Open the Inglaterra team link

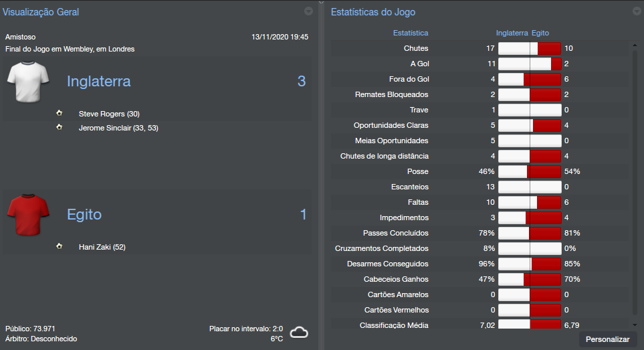point(99,82)
